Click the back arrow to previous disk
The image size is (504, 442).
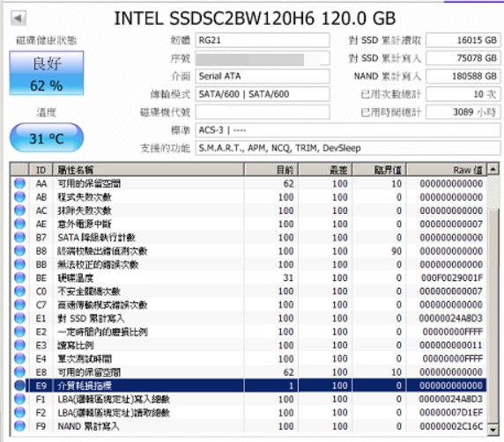[19, 18]
